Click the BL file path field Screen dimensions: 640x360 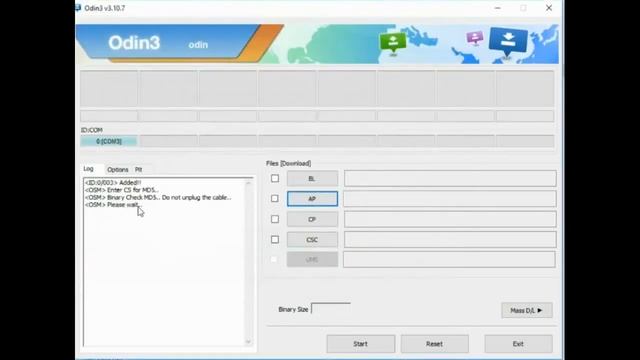coord(450,178)
